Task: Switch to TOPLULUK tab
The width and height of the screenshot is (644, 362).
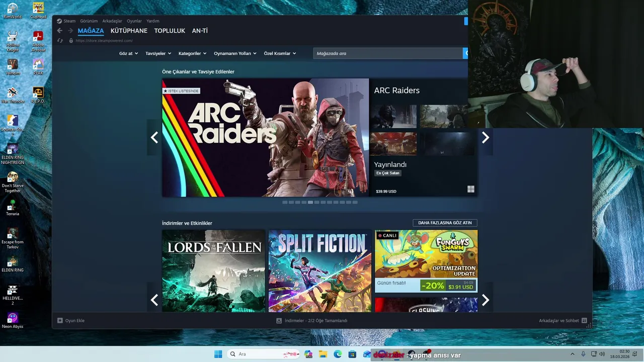Action: coord(170,31)
